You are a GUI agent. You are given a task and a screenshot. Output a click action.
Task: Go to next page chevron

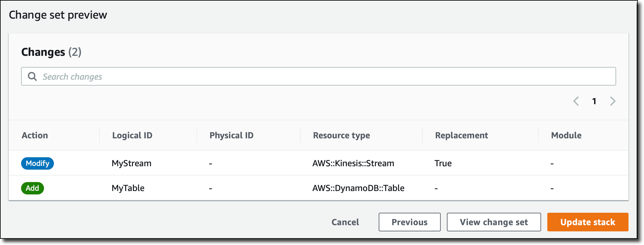613,101
